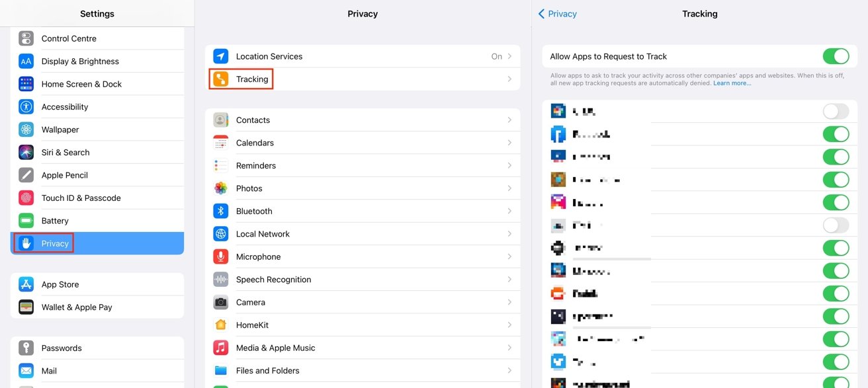Enable tracking for the sixth listed app
The height and width of the screenshot is (388, 868).
[x=836, y=225]
